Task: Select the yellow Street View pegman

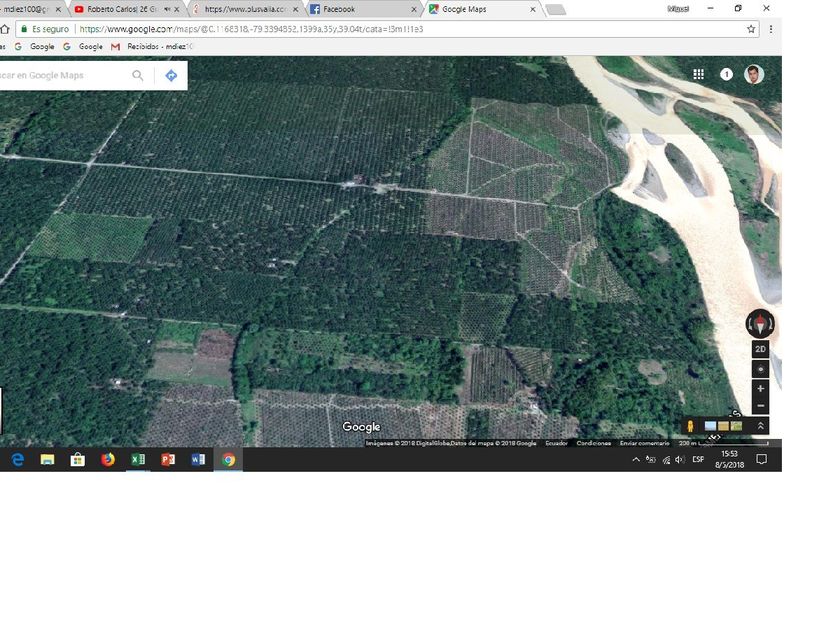Action: click(689, 426)
